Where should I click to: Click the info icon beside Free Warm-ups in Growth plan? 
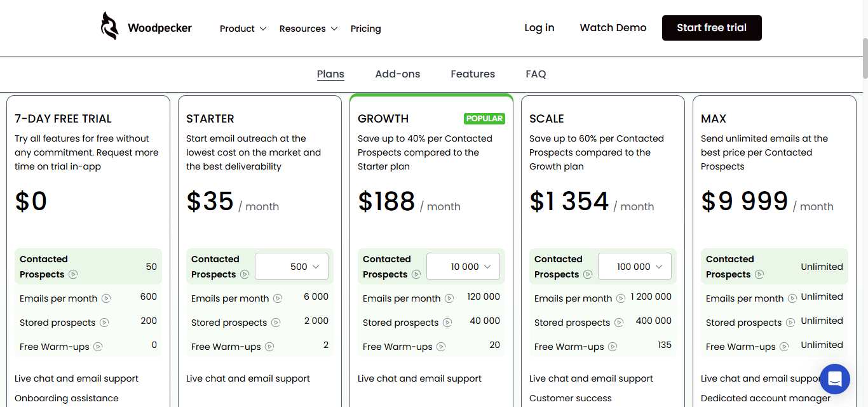click(x=441, y=347)
